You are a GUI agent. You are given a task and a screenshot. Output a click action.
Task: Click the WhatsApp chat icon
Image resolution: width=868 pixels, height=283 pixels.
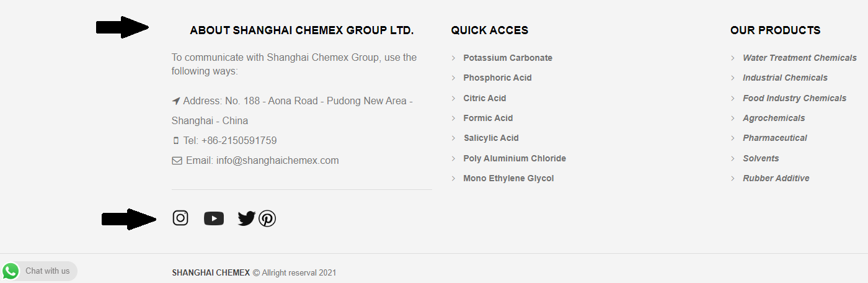point(11,271)
